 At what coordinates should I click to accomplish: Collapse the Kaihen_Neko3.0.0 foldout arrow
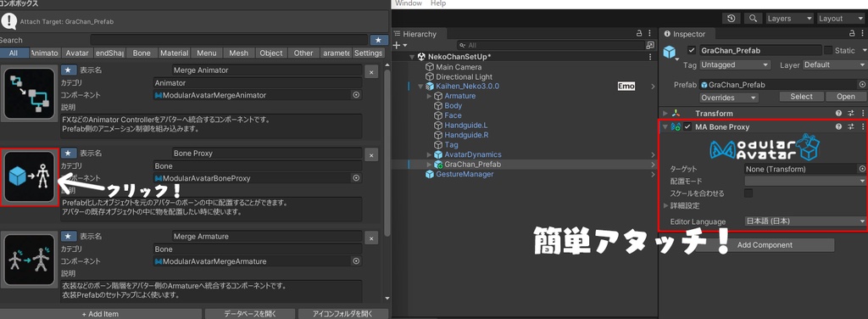click(420, 87)
